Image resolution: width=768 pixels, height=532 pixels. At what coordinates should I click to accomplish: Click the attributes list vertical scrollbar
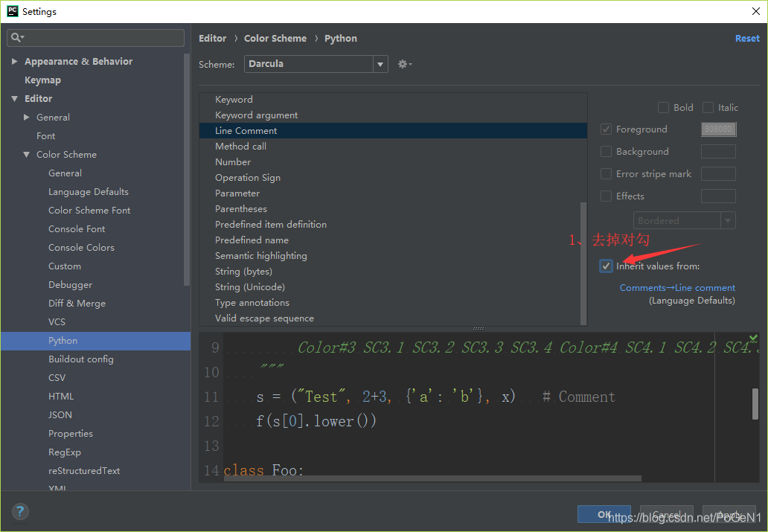(x=583, y=263)
